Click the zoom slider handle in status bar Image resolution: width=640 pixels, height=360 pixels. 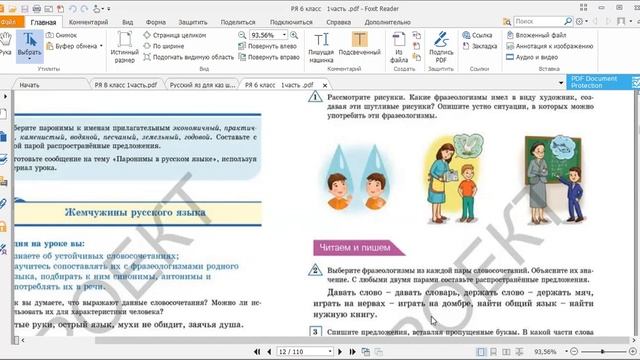pos(602,351)
